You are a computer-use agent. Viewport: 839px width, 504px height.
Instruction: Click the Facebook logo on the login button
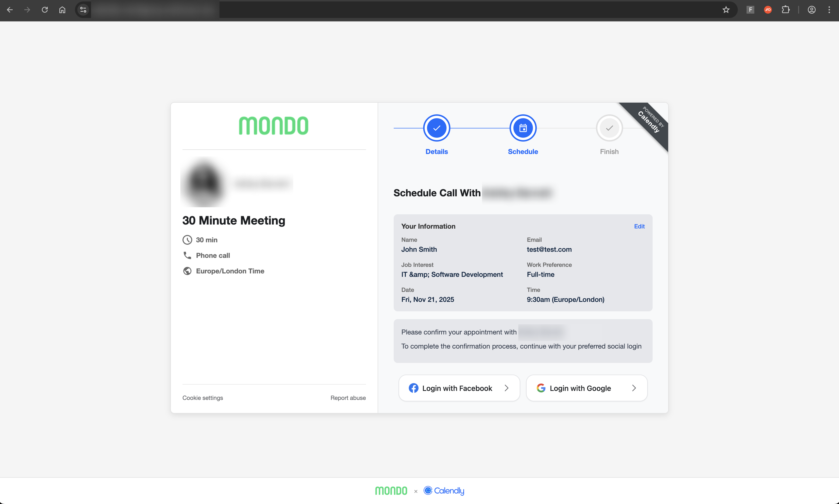[x=414, y=388]
